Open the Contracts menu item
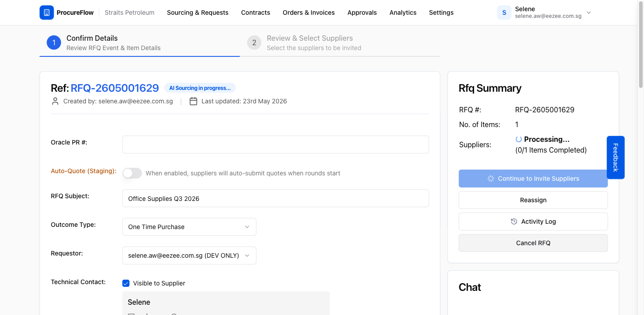 pos(255,13)
